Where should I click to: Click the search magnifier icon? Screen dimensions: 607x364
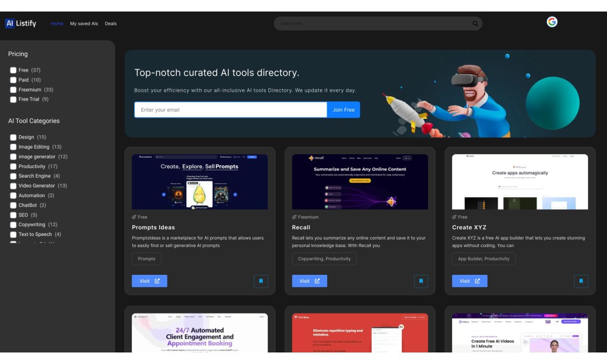pyautogui.click(x=475, y=24)
